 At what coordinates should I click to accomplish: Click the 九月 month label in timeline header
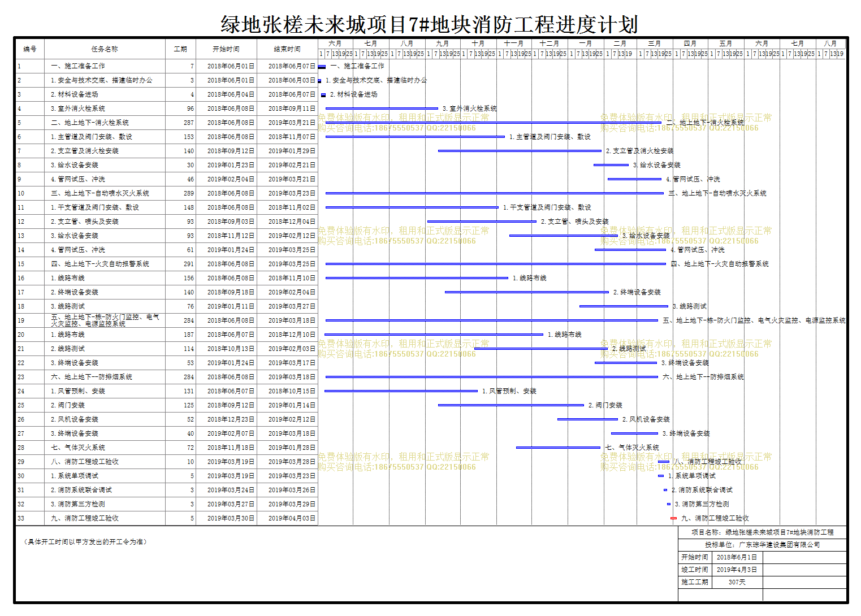[442, 44]
